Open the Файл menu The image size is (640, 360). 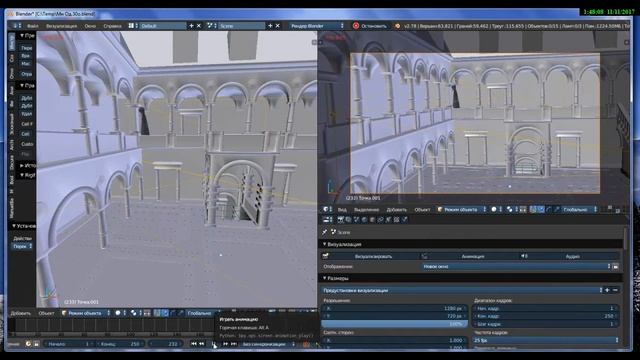(x=33, y=26)
